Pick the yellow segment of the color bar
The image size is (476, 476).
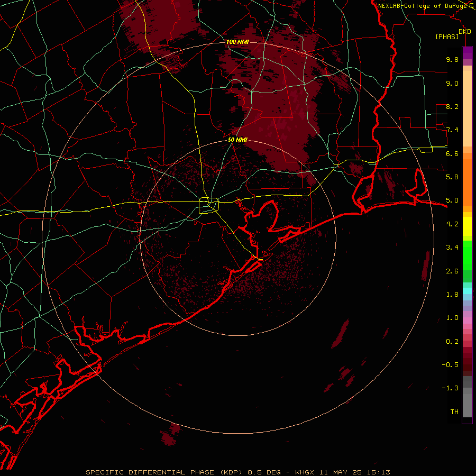[x=467, y=226]
